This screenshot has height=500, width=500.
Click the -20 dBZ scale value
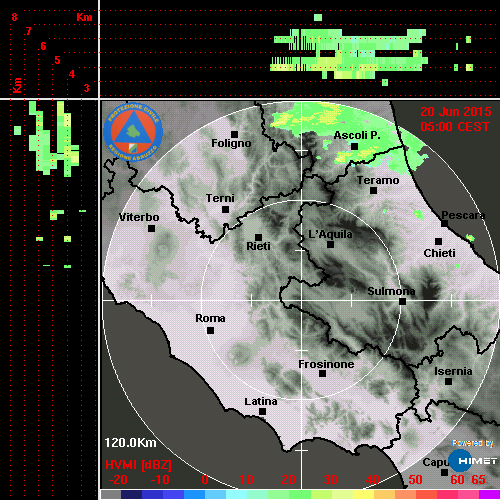(118, 480)
